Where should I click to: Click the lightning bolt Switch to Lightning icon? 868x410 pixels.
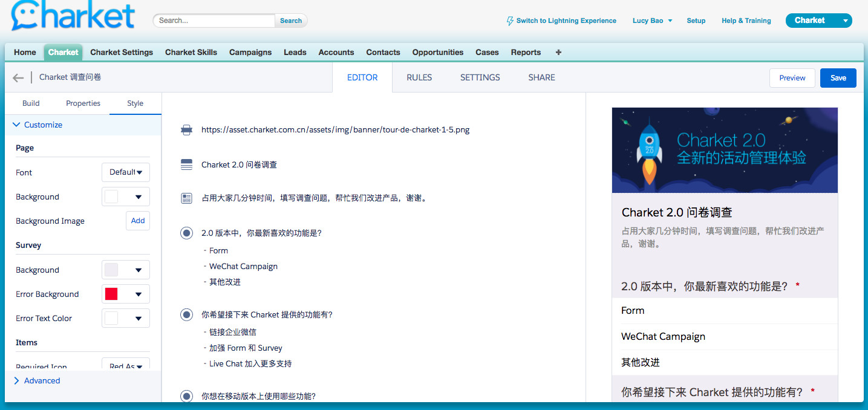tap(510, 21)
